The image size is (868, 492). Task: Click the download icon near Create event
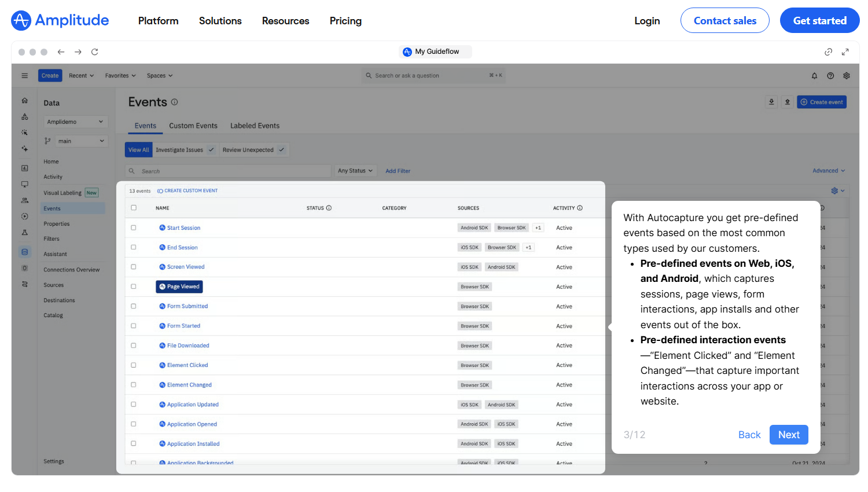coord(771,102)
